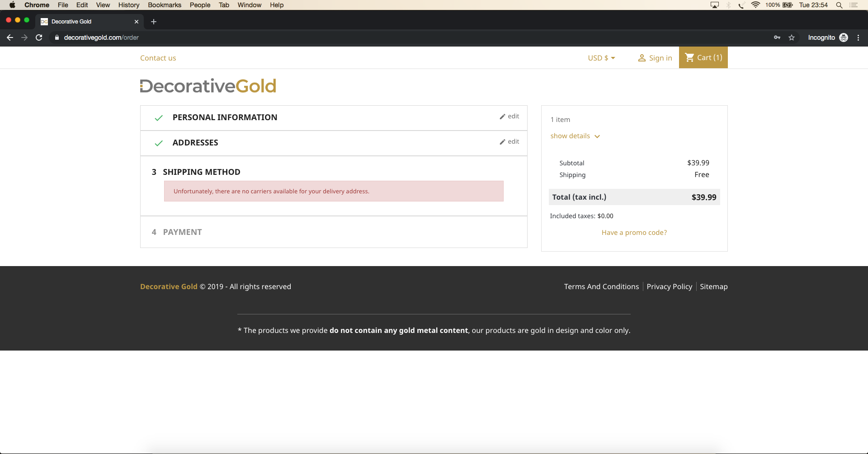Click the $39.99 total amount
868x454 pixels.
[704, 197]
